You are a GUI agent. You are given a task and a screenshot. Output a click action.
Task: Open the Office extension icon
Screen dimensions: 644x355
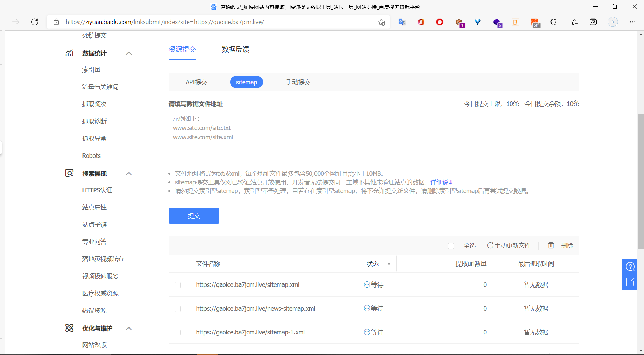421,22
